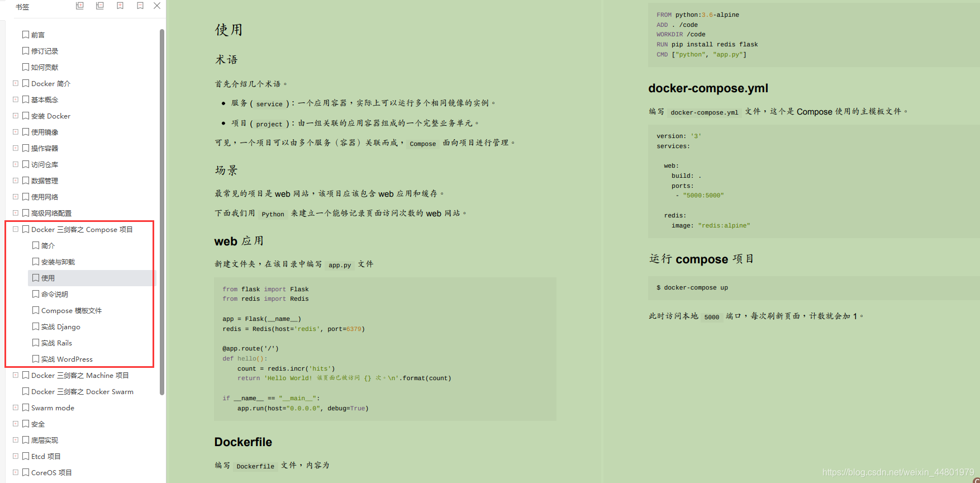Click the web 应用 heading in the document
The image size is (980, 483).
pos(239,241)
